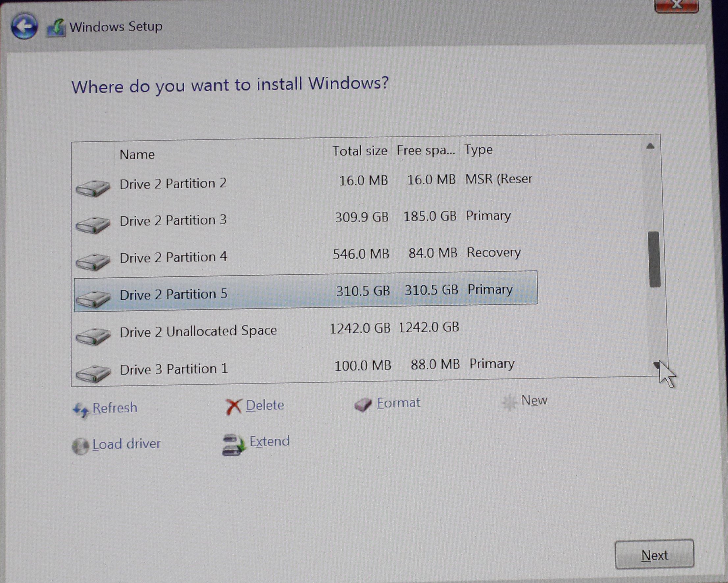Extend the selected partition
728x583 pixels.
[x=270, y=441]
